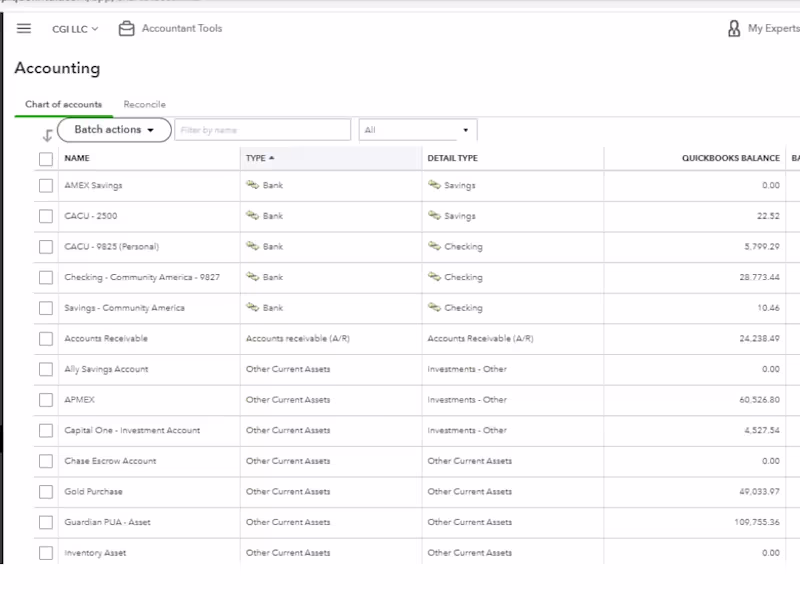This screenshot has width=800, height=600.
Task: Click the Checking detail icon for CACU - 9825
Action: (434, 246)
